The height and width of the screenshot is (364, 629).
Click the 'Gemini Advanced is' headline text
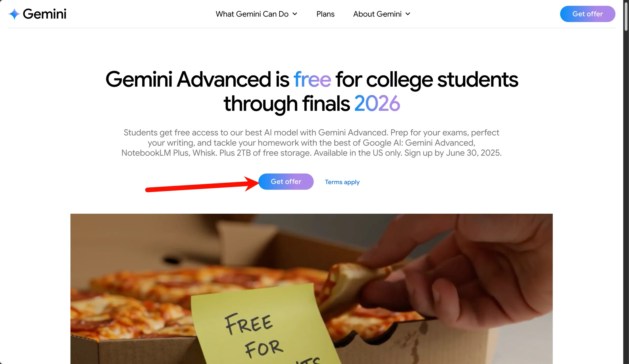[x=197, y=80]
